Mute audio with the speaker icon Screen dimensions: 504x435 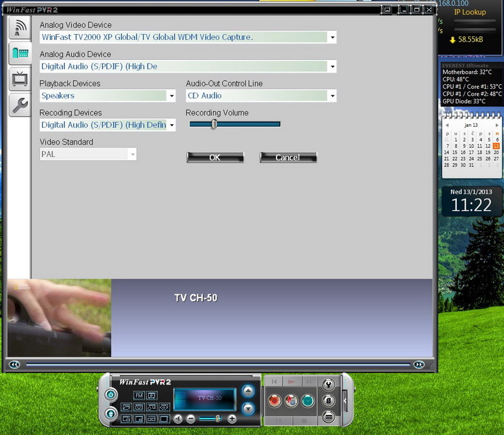click(x=178, y=419)
